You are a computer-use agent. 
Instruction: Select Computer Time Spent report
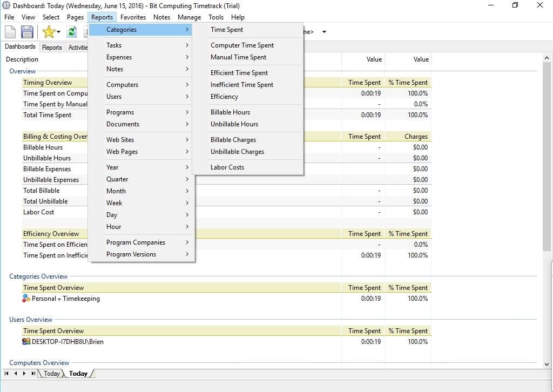[x=247, y=45]
